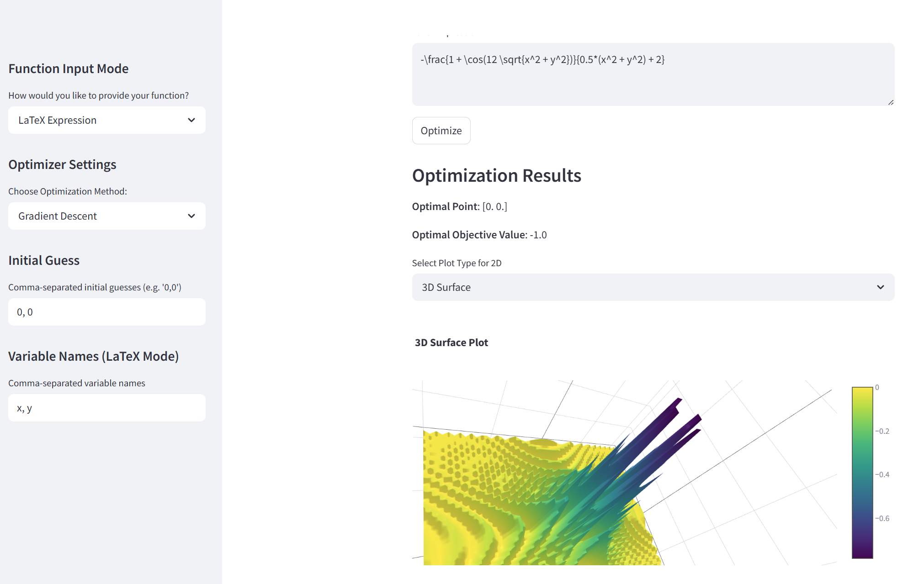Screen dimensions: 924x584
Task: Open the plot type dropdown showing 3D Surface
Action: [x=653, y=287]
